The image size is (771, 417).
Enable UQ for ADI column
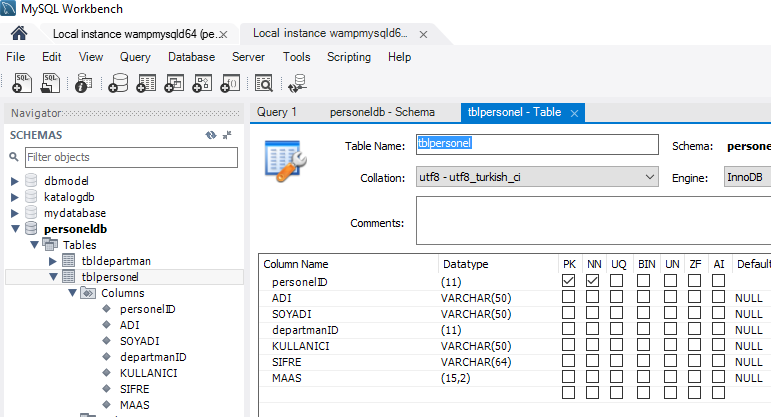(616, 297)
